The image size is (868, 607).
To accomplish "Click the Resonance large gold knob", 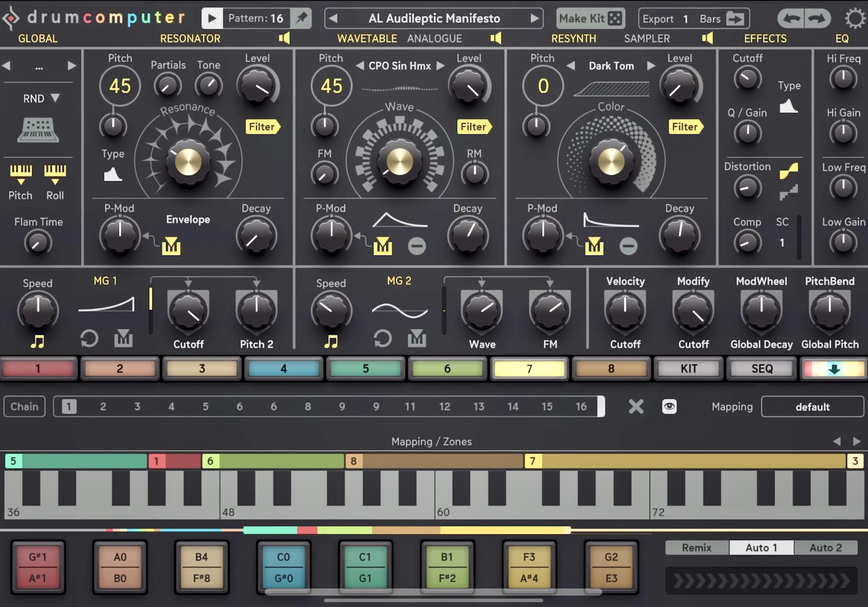I will click(x=188, y=162).
